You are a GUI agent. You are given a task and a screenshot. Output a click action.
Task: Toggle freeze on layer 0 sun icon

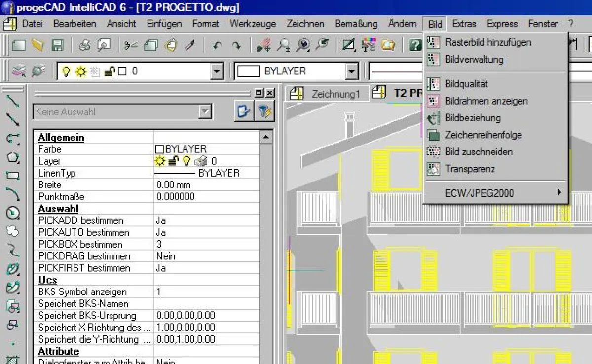[80, 71]
